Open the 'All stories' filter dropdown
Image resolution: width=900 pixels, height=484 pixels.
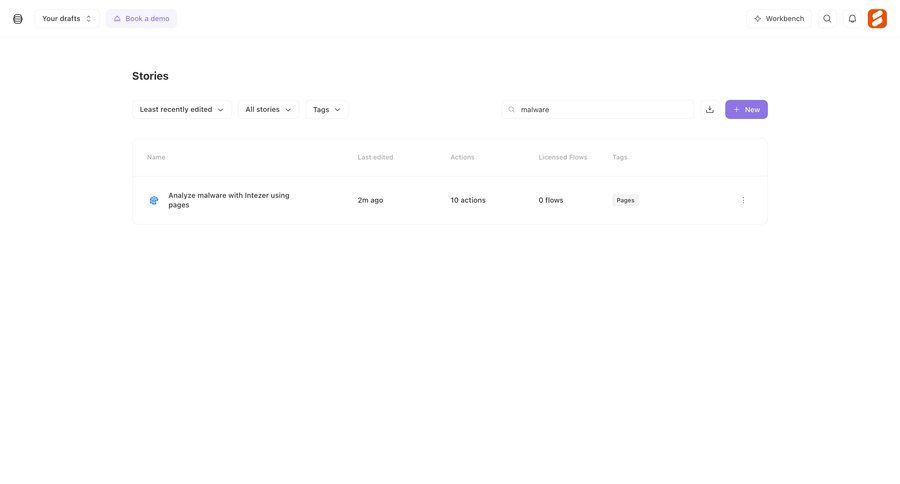pyautogui.click(x=268, y=109)
